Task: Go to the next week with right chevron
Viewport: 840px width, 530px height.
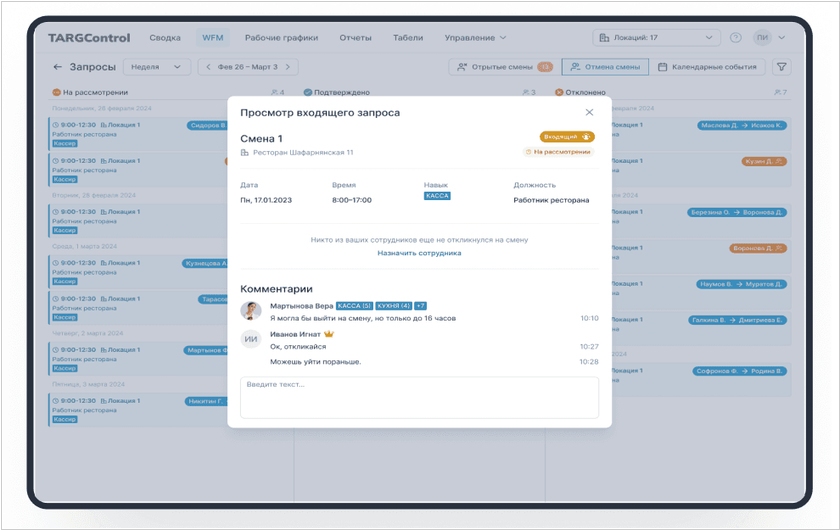Action: pyautogui.click(x=289, y=67)
